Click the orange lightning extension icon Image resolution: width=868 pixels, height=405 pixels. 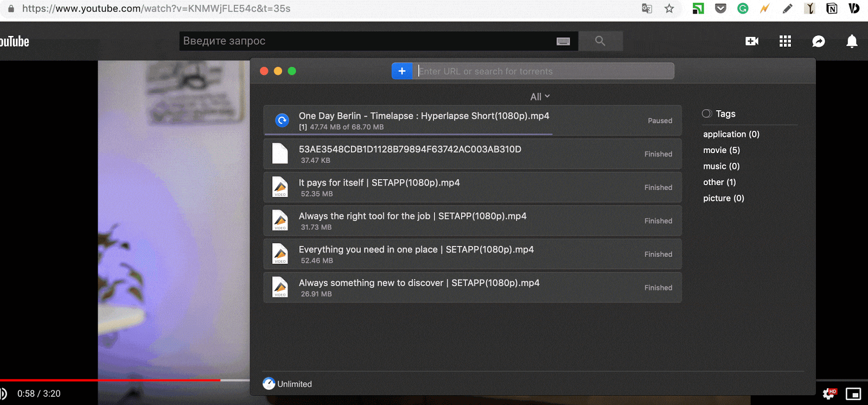[x=765, y=9]
